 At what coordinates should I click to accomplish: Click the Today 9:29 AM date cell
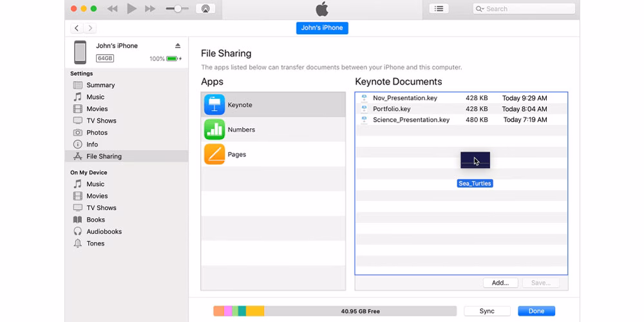524,98
